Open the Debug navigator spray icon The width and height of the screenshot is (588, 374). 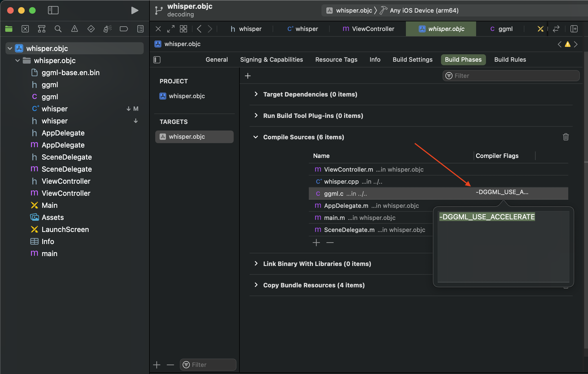107,29
